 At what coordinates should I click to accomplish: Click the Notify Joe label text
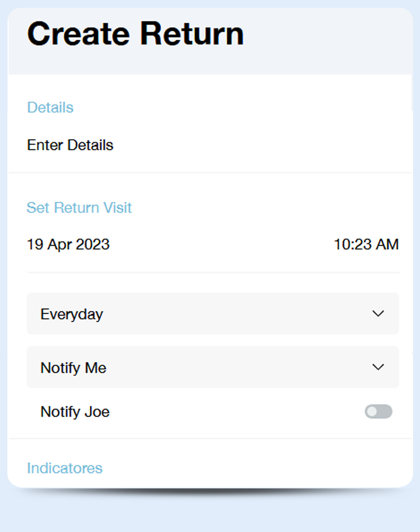75,412
